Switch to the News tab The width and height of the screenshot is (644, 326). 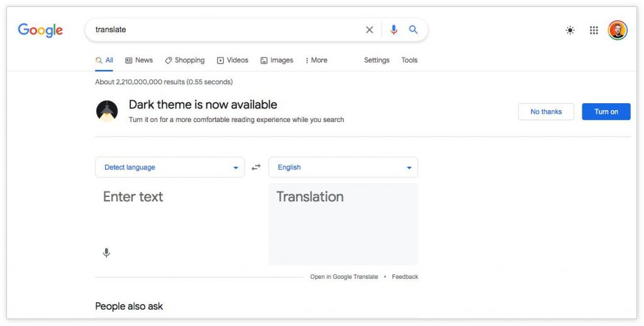pos(139,60)
